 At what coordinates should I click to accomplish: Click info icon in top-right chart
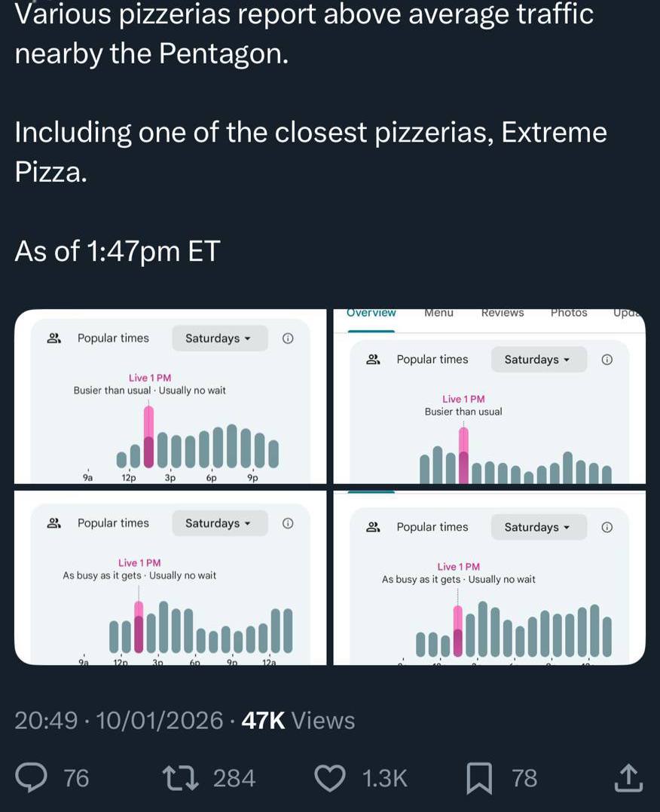point(607,360)
